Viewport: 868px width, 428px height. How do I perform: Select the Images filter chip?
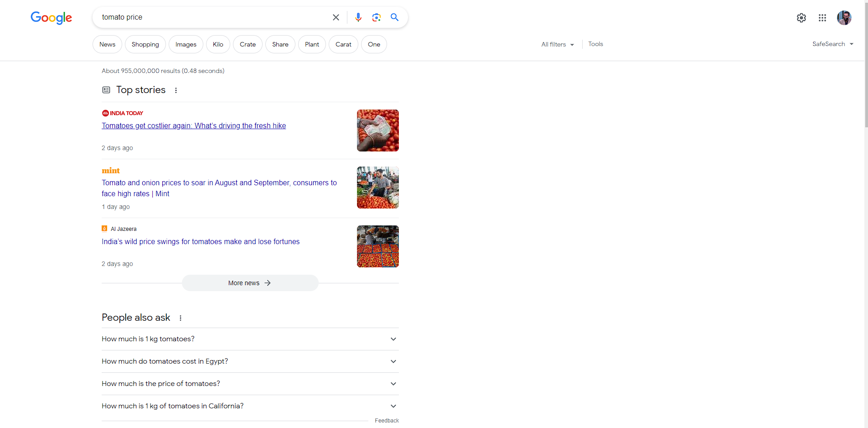coord(186,44)
